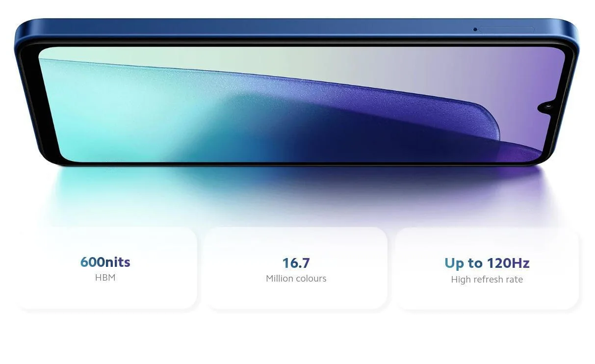The width and height of the screenshot is (595, 364).
Task: Click the High refresh rate caption
Action: [487, 280]
